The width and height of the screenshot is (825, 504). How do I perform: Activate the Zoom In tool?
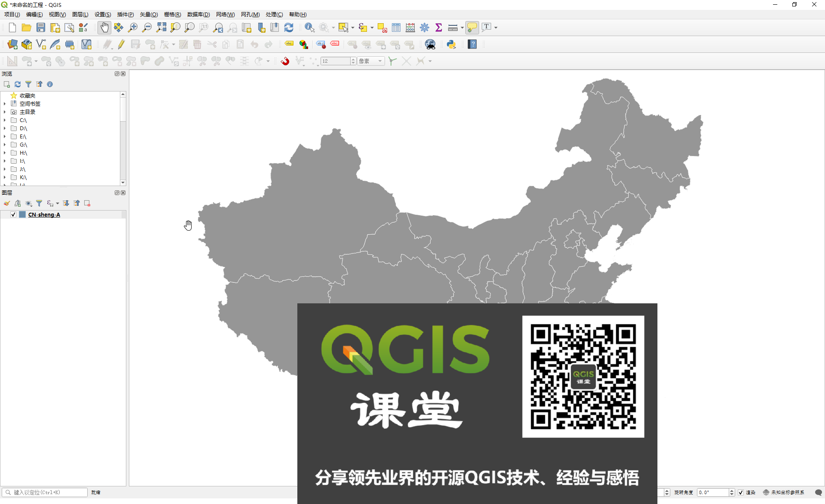(133, 27)
